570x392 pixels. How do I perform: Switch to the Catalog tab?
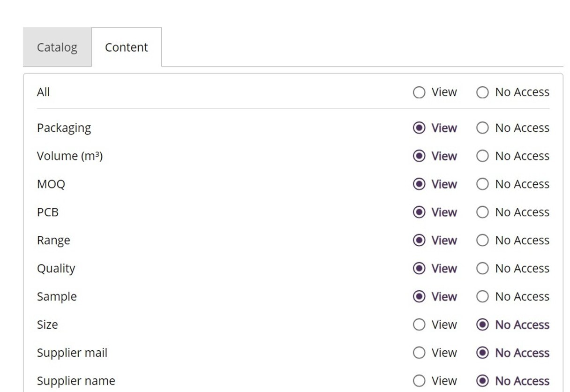[57, 47]
